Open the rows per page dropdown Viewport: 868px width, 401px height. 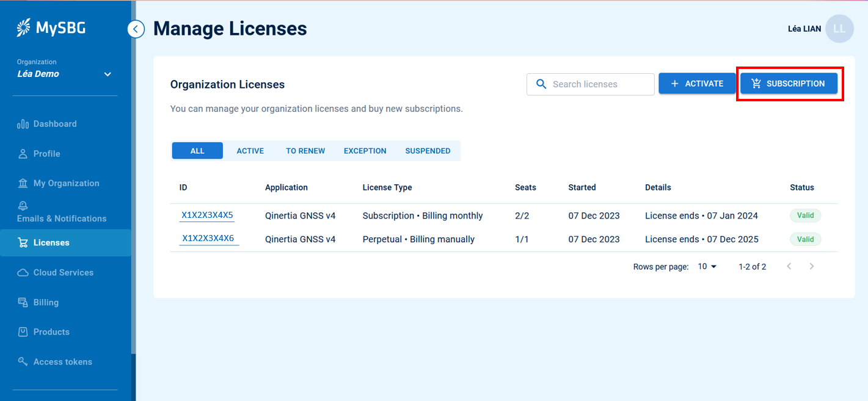(707, 267)
